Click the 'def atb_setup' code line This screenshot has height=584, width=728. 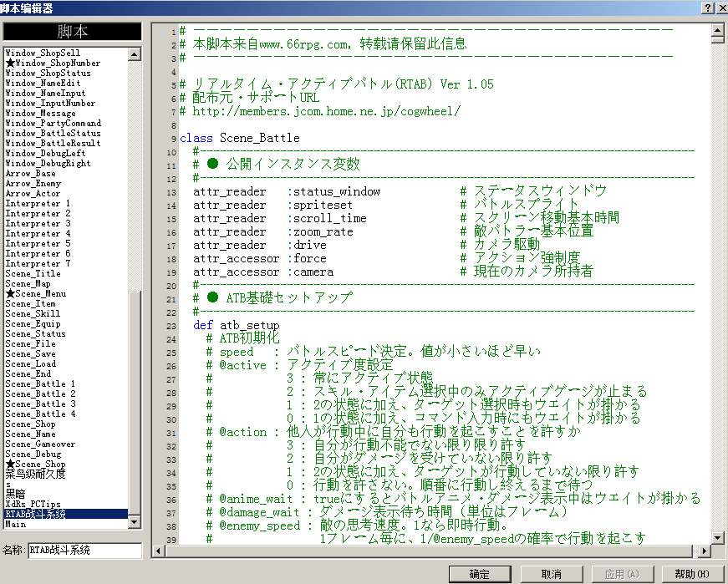tap(237, 326)
